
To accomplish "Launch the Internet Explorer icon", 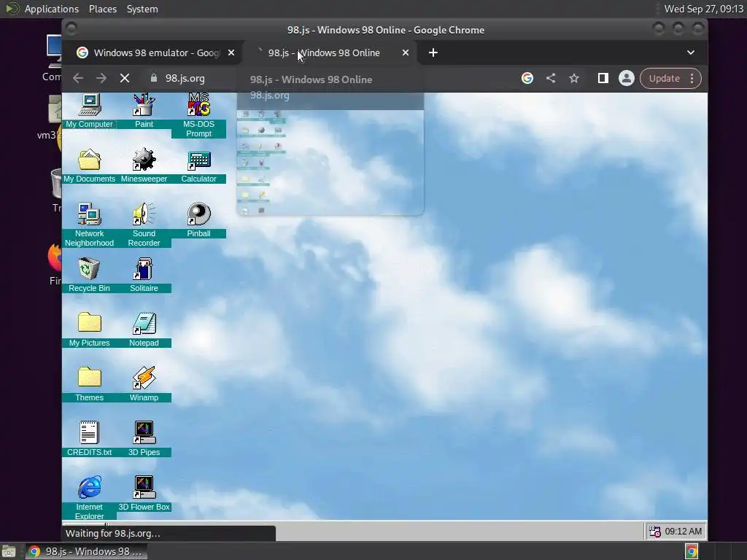I will tap(89, 497).
